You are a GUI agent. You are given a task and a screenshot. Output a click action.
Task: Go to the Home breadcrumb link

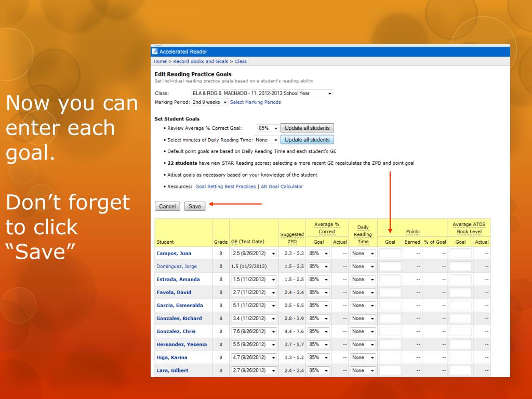click(x=160, y=61)
